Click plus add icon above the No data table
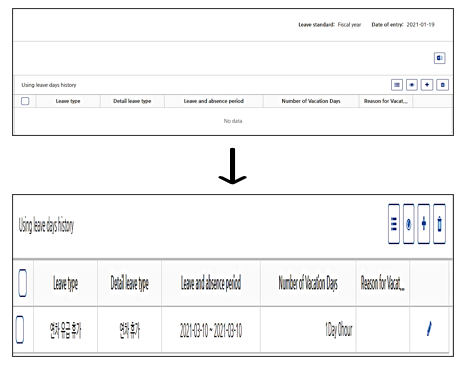This screenshot has width=465, height=365. click(x=427, y=85)
